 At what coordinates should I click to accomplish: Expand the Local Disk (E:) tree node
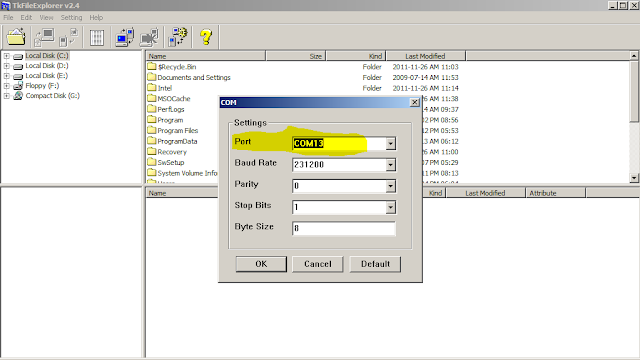[x=7, y=76]
